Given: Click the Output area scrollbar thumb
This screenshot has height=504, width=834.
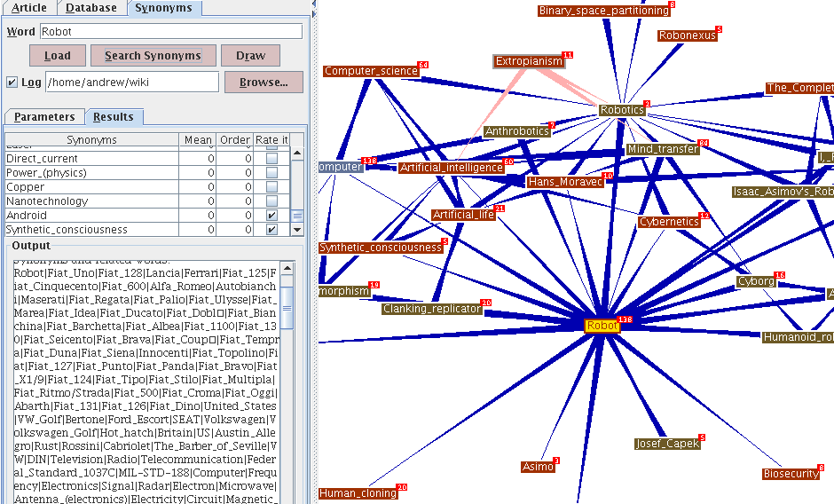Looking at the screenshot, I should [287, 308].
